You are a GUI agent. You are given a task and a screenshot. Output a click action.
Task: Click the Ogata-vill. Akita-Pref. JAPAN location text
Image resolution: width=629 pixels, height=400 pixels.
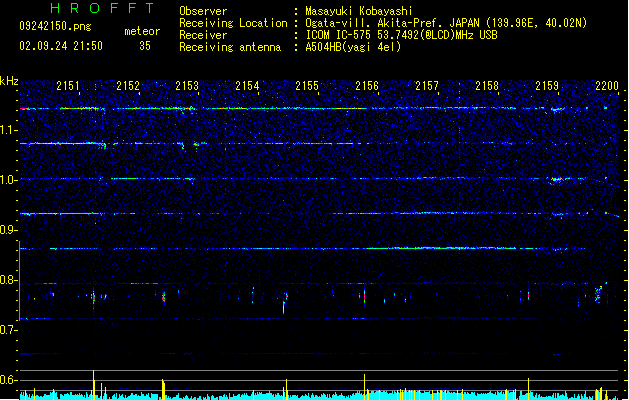[x=446, y=23]
